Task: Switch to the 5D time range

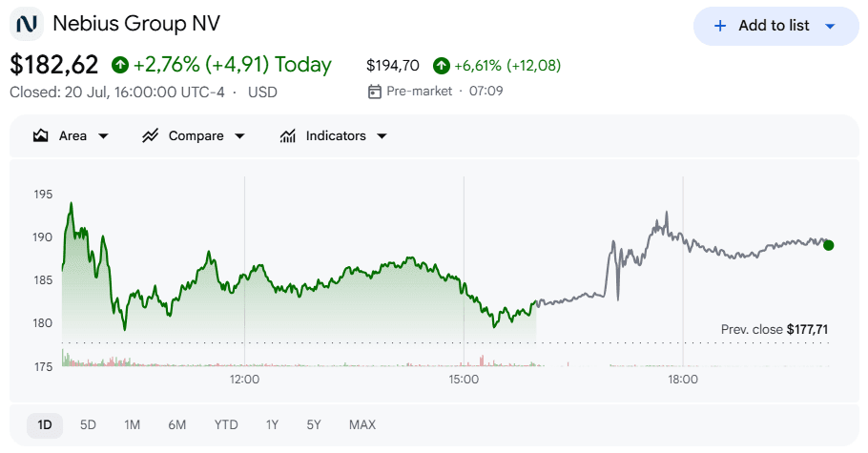Action: point(88,424)
